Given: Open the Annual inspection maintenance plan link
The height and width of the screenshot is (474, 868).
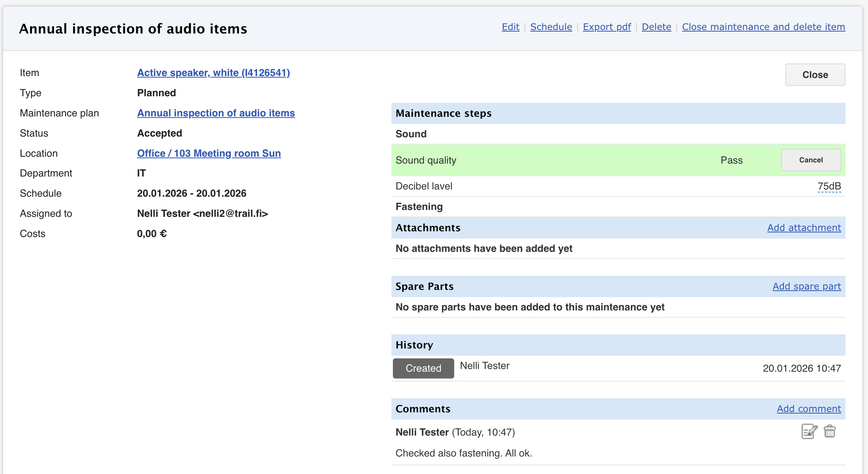Looking at the screenshot, I should tap(216, 113).
